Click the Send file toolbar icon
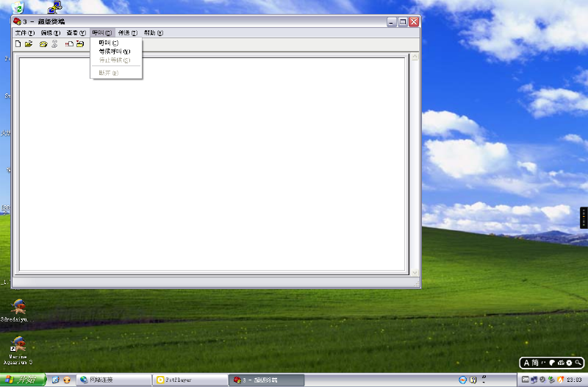 pyautogui.click(x=69, y=44)
